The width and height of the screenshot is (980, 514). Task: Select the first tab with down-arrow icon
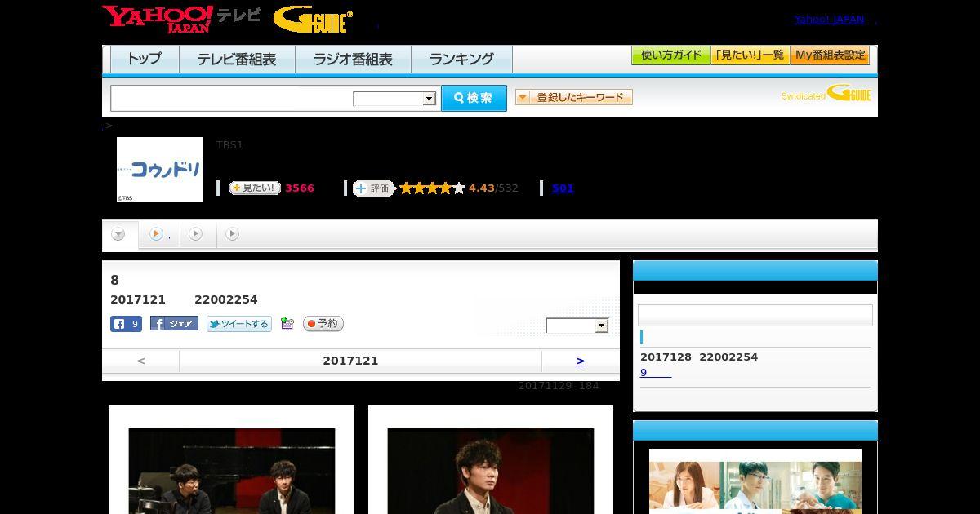[x=119, y=235]
